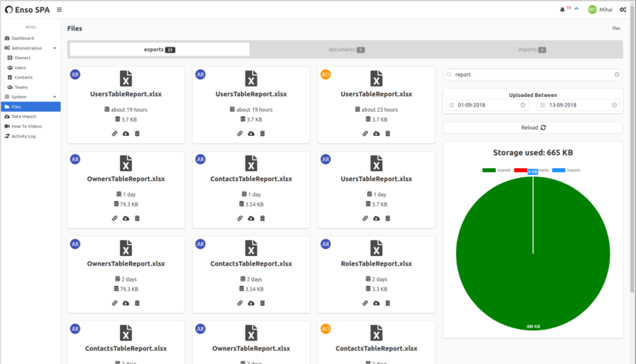This screenshot has height=364, width=636.
Task: Delete OwnersTableReport from 1 day ago
Action: pyautogui.click(x=137, y=218)
